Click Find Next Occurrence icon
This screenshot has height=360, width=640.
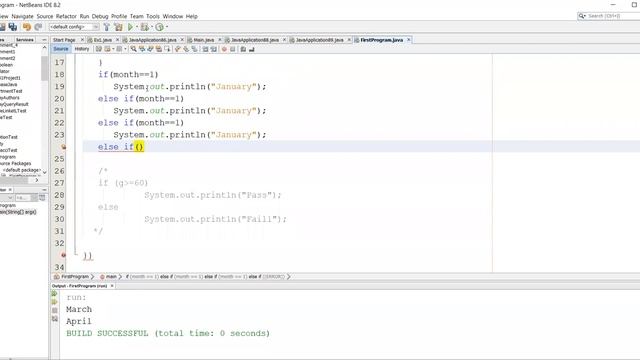coord(150,49)
